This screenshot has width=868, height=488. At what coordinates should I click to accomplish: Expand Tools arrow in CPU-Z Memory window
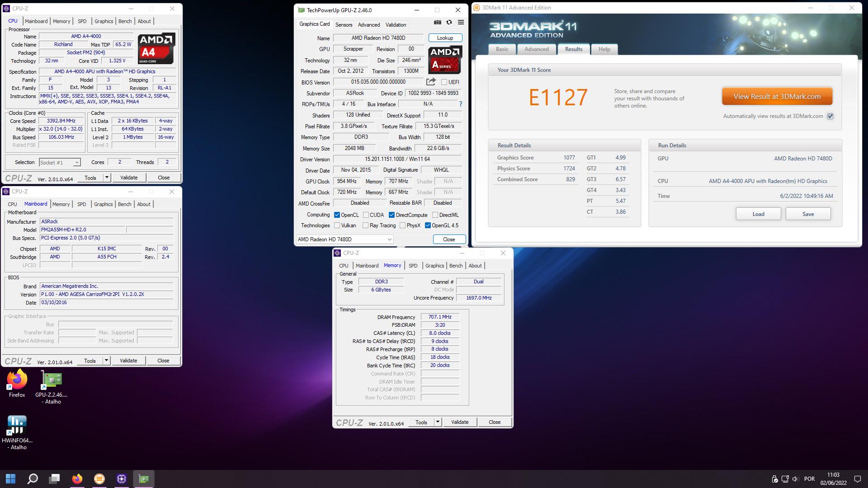pos(438,422)
